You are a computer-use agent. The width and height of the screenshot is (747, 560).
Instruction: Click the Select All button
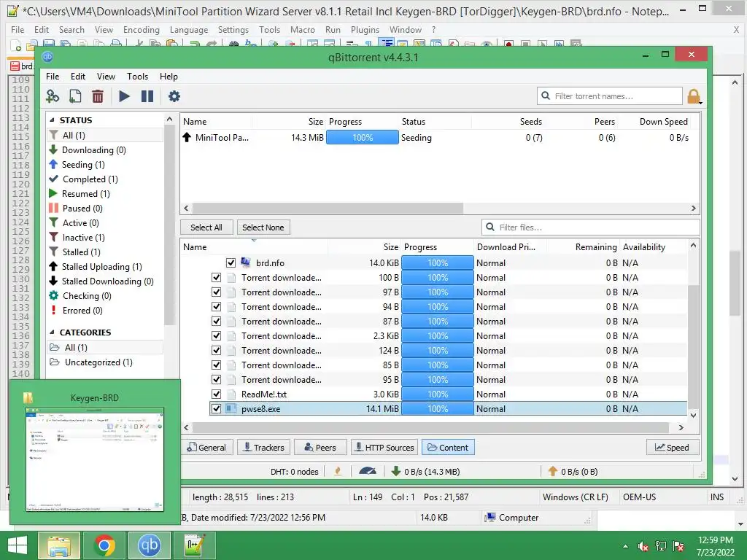(x=206, y=227)
